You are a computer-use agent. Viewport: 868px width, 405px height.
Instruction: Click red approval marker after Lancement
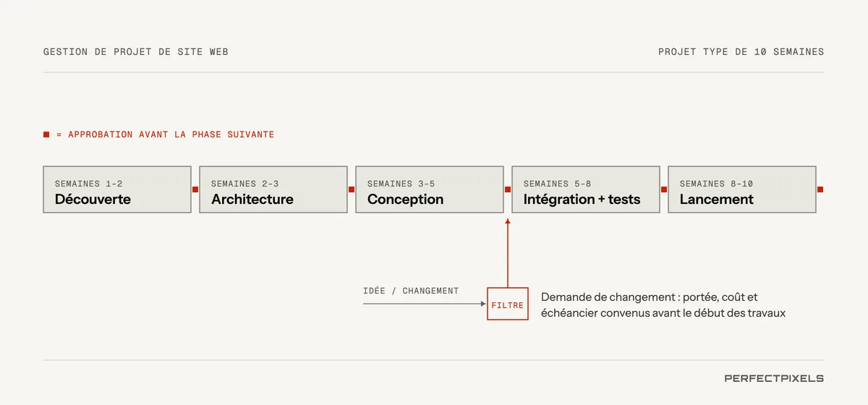(820, 189)
